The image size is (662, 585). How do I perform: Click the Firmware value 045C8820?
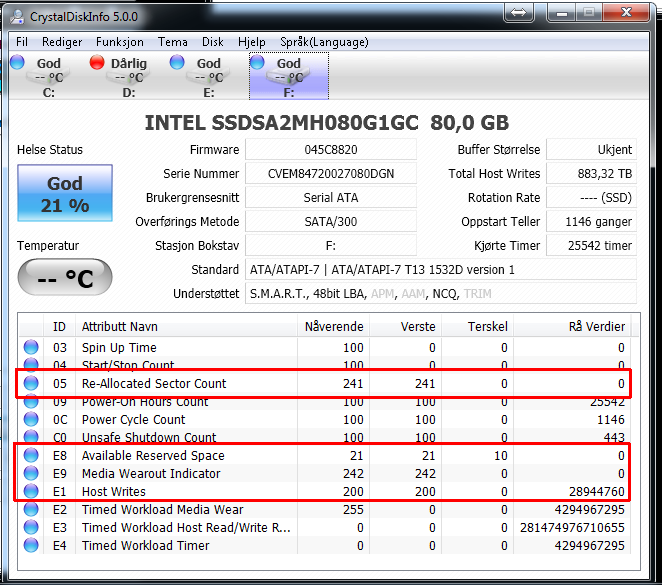click(331, 149)
